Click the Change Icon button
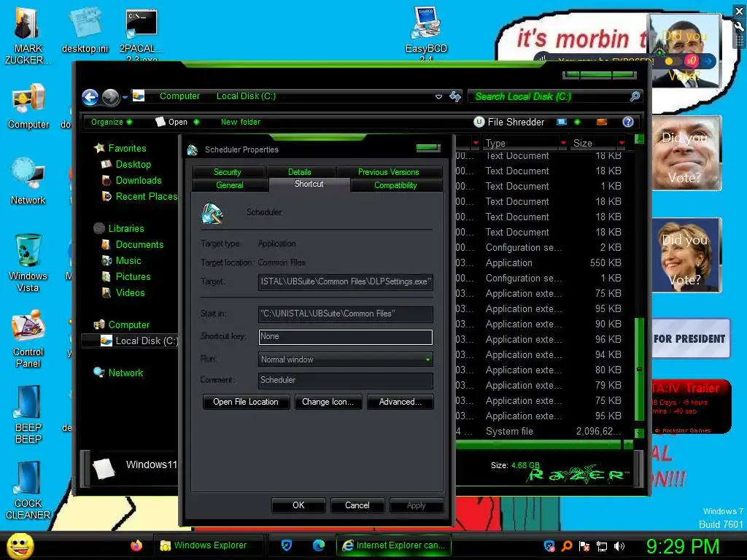Screen dimensions: 747x560 328,402
